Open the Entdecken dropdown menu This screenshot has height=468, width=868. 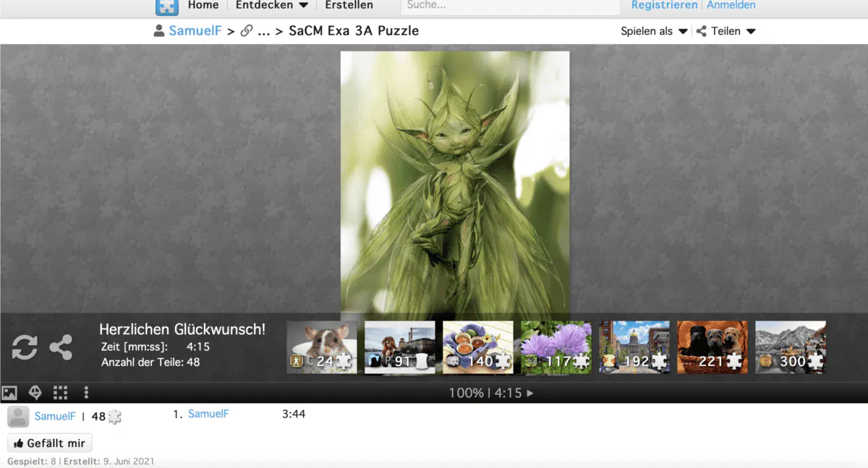click(x=272, y=5)
